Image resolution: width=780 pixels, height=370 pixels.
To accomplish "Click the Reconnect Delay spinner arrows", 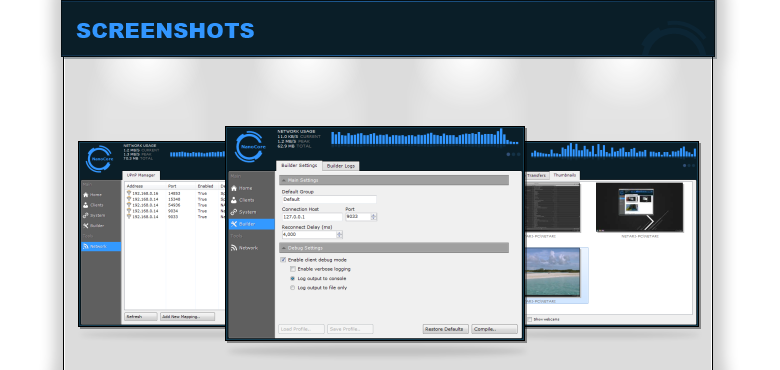I will [339, 235].
